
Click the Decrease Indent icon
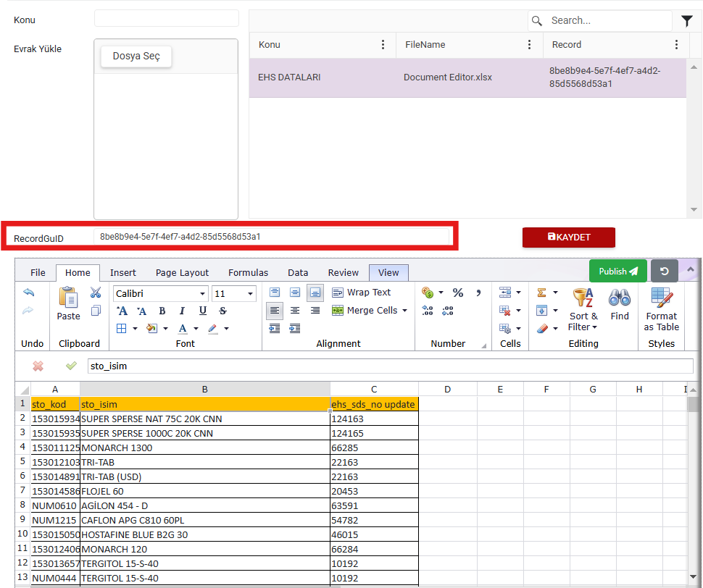click(x=275, y=329)
